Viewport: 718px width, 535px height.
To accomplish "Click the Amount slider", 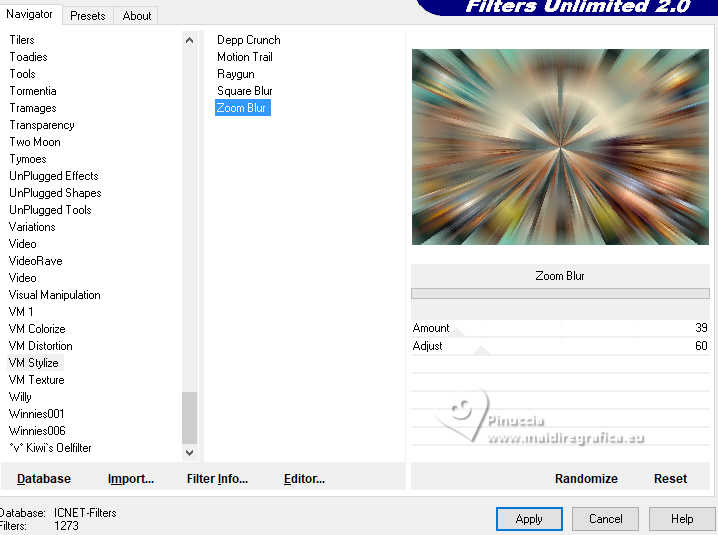I will tap(560, 328).
